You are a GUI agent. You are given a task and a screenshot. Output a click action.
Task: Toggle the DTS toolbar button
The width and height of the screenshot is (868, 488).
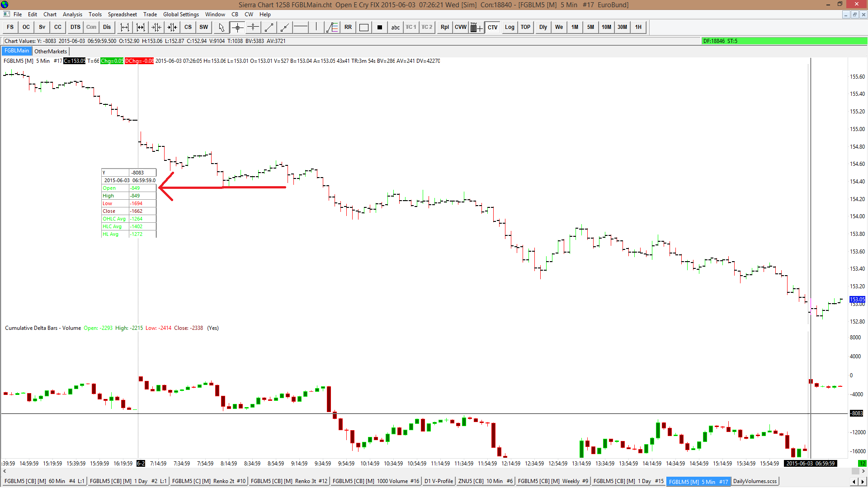75,27
